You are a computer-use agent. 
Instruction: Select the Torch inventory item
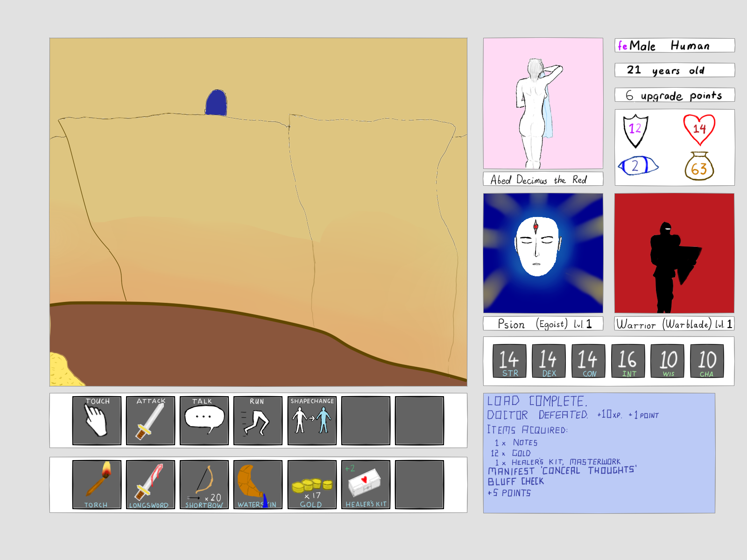pyautogui.click(x=97, y=484)
